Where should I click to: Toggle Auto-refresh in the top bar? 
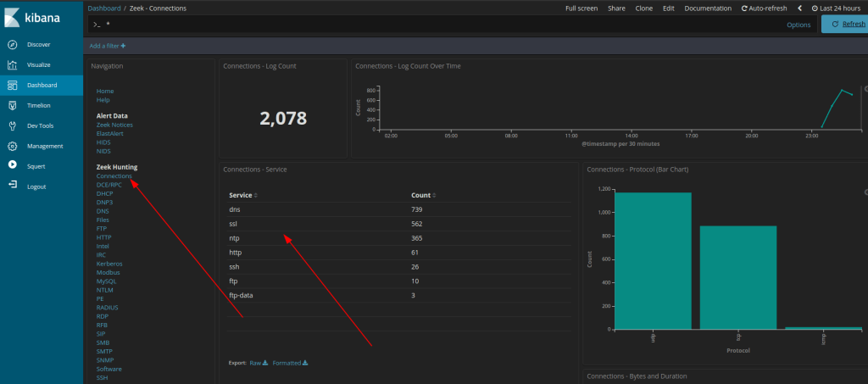tap(764, 8)
